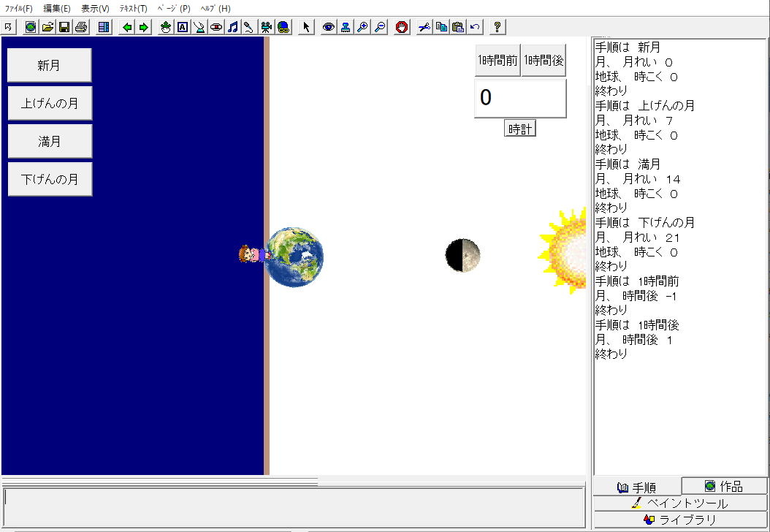Go to next page with right green arrow
770x532 pixels.
click(143, 27)
